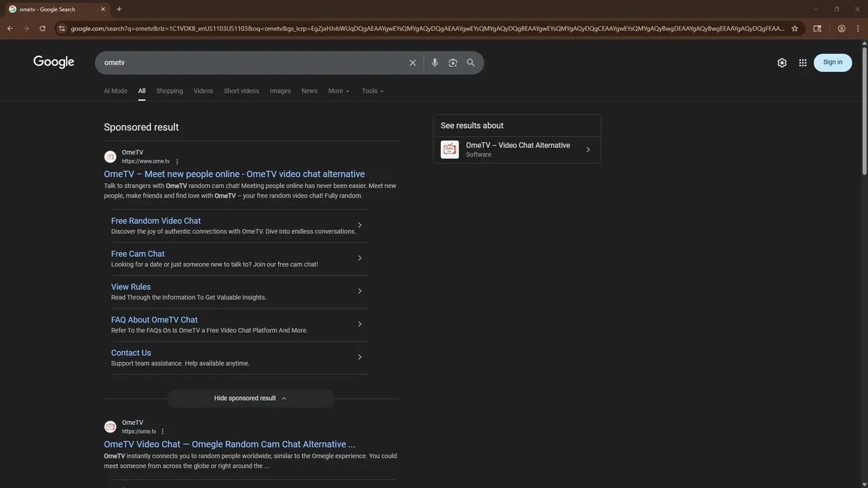Open Contact Us row chevron
Viewport: 868px width, 488px height.
(x=359, y=357)
